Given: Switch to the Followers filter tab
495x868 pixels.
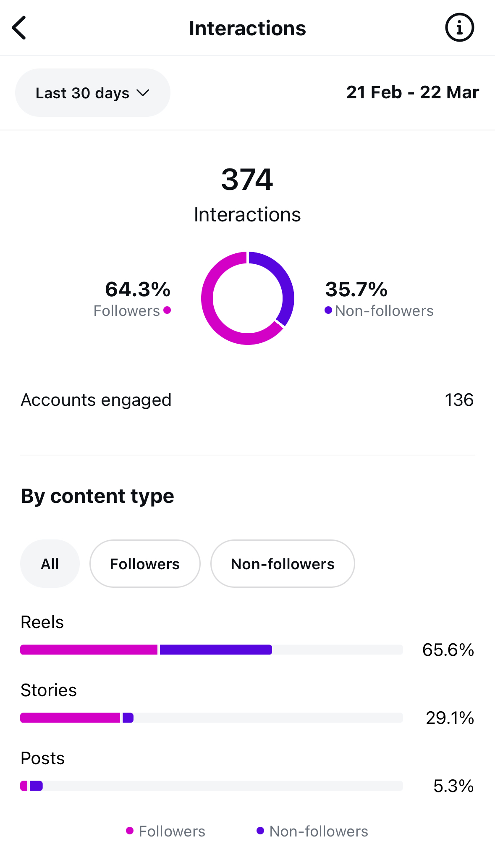Looking at the screenshot, I should [145, 564].
